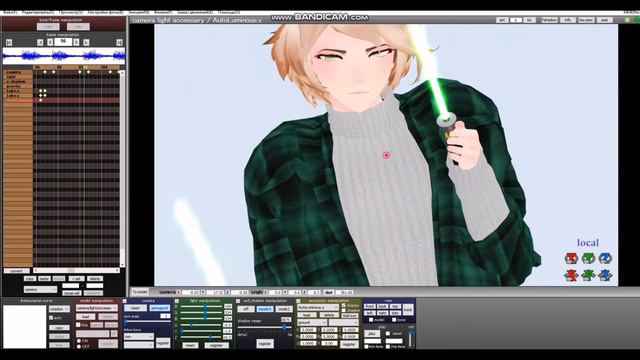This screenshot has height=360, width=640.
Task: Select OFF radio in model manipulation
Action: coord(79,346)
